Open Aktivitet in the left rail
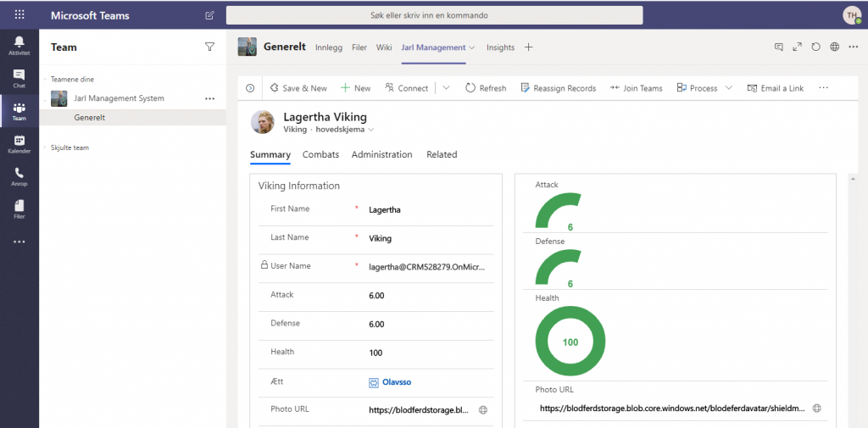The width and height of the screenshot is (868, 428). (x=19, y=46)
